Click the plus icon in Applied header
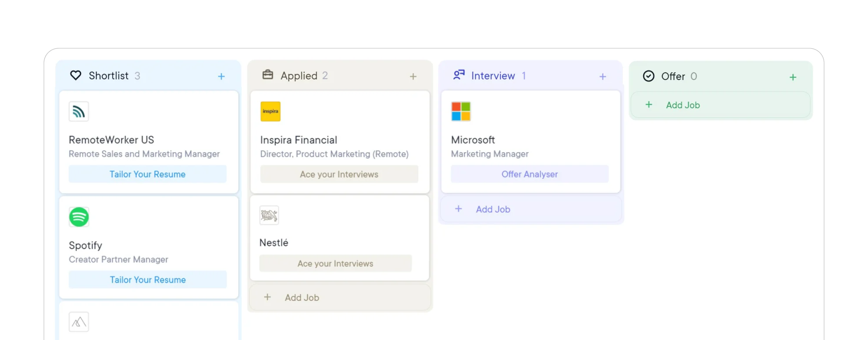 click(413, 77)
